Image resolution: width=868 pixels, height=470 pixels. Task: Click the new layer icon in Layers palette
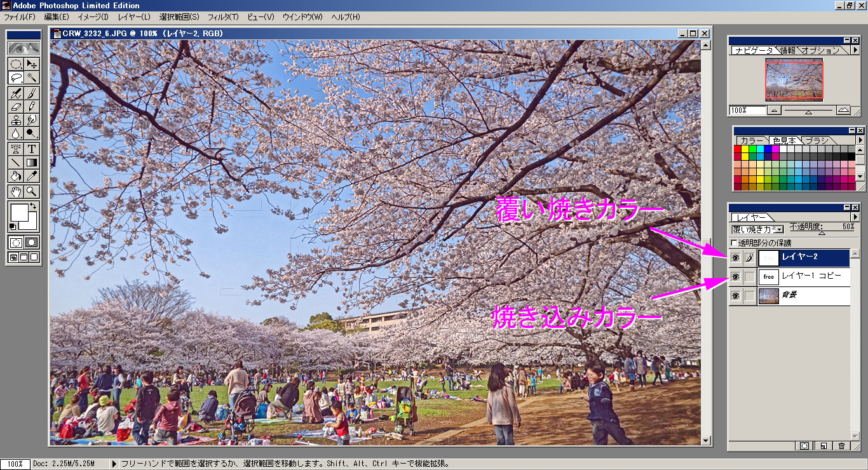click(x=823, y=446)
